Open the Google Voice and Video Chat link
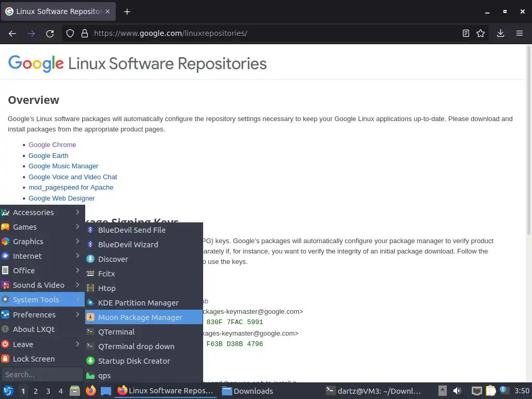Viewport: 532px width, 399px height. click(73, 177)
